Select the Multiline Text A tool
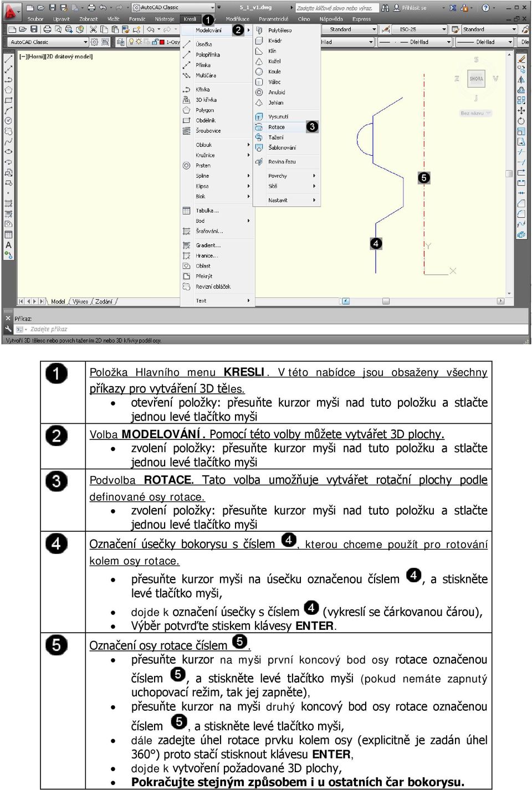 pos(8,245)
